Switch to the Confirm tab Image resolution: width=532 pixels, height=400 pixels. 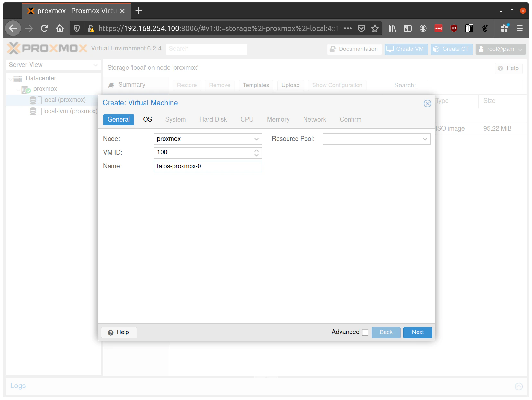tap(350, 120)
